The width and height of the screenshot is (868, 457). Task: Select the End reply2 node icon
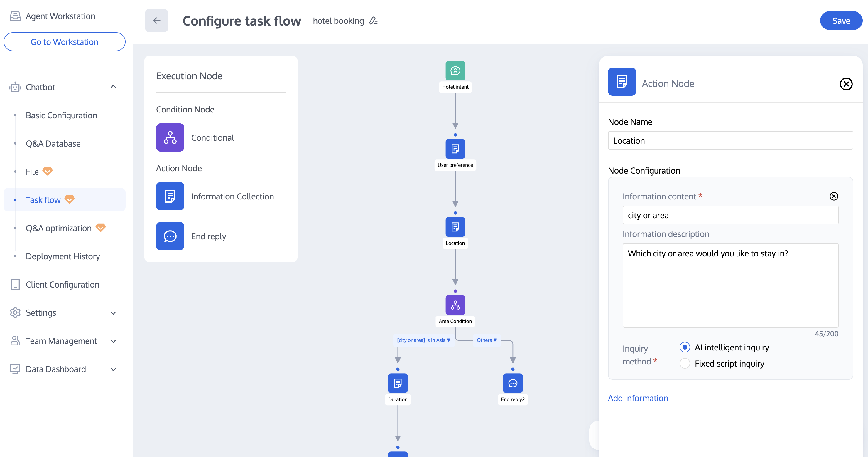pos(513,383)
